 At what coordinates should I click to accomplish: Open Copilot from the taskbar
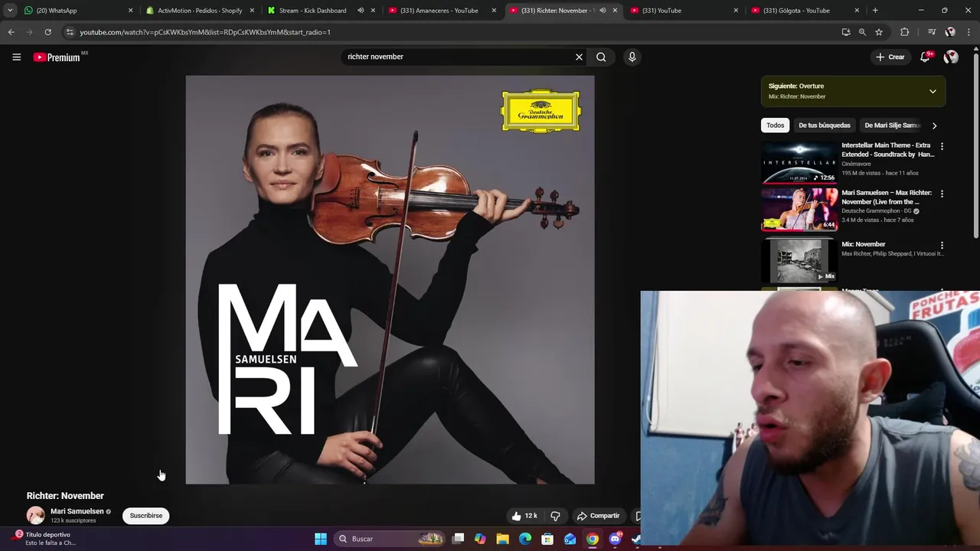(480, 539)
